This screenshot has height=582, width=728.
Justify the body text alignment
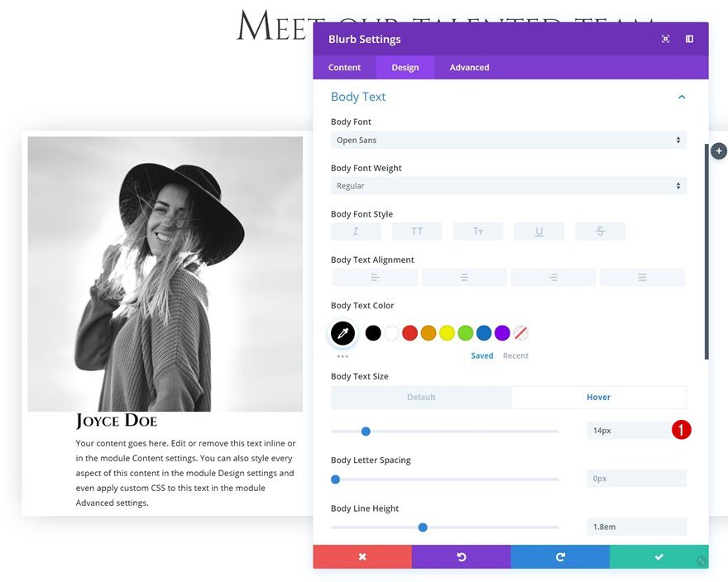click(642, 277)
